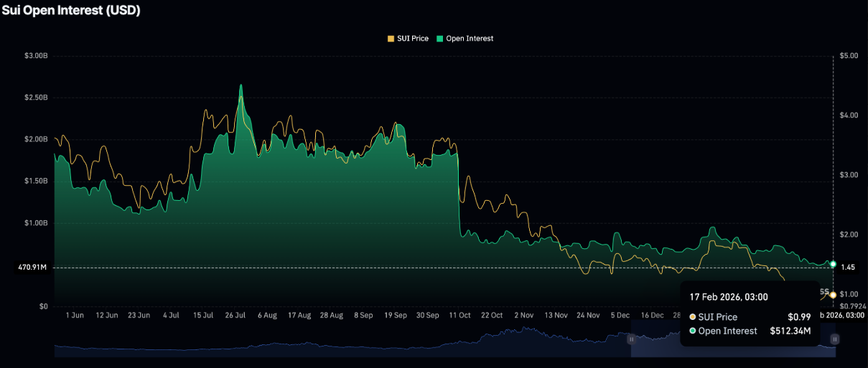Click the $5.00 label on right axis
This screenshot has height=368, width=868.
[x=848, y=56]
